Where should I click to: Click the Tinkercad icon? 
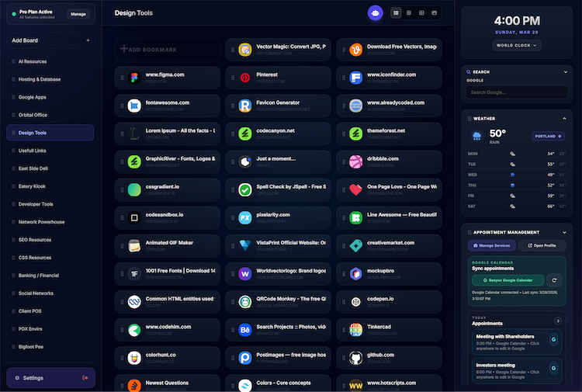[355, 330]
